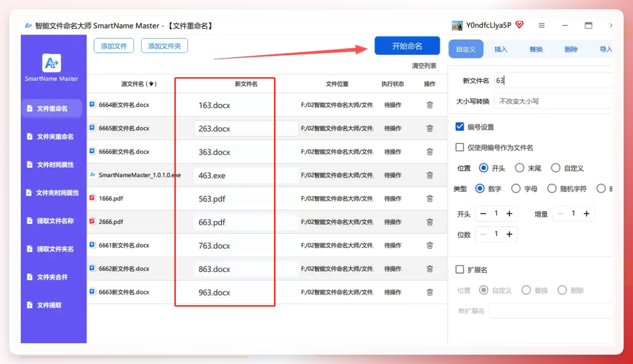633x364 pixels.
Task: Click PDF icon of 2666.pdf
Action: tap(93, 221)
